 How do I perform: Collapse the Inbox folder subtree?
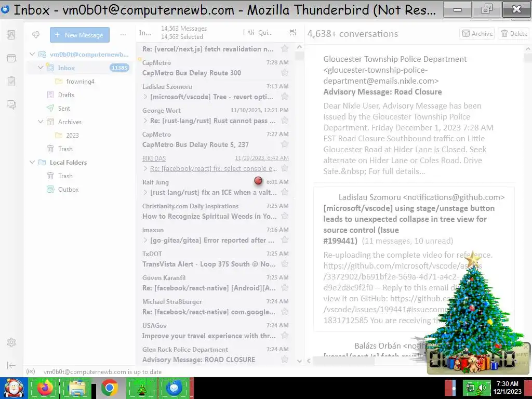(41, 68)
